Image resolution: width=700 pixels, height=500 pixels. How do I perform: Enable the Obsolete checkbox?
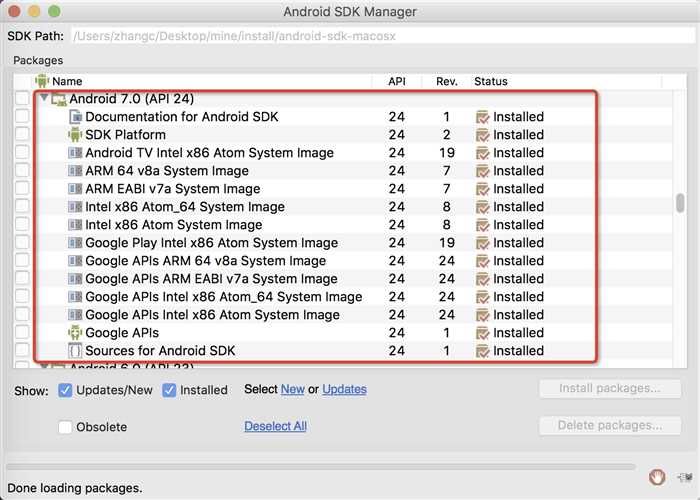click(65, 427)
